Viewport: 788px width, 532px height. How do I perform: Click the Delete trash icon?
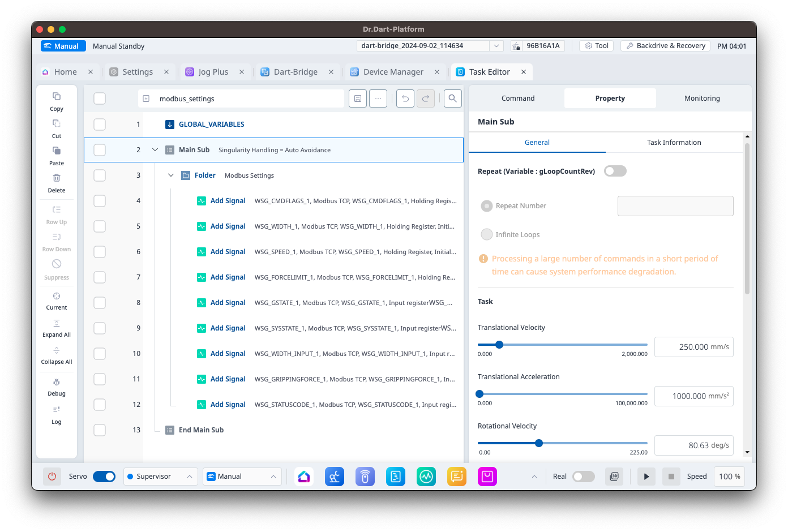coord(57,178)
